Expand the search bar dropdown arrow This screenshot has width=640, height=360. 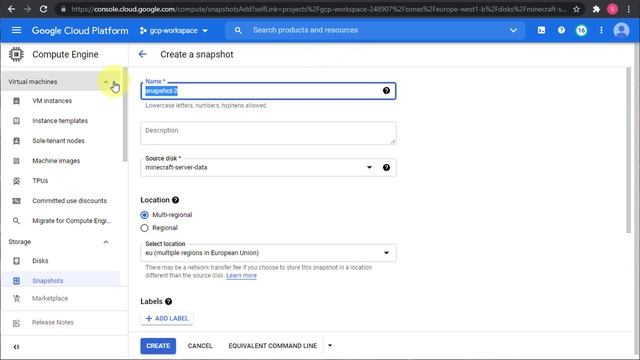[x=513, y=30]
